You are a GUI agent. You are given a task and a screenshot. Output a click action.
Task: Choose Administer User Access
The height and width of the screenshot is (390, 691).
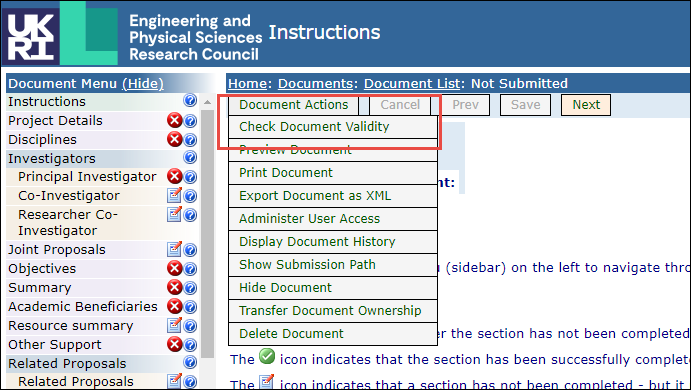tap(333, 219)
